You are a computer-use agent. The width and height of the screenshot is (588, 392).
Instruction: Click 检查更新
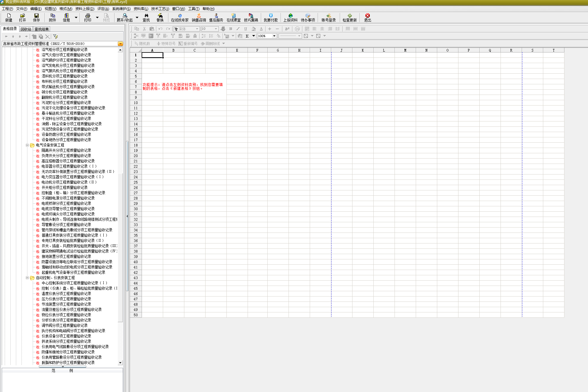[350, 18]
